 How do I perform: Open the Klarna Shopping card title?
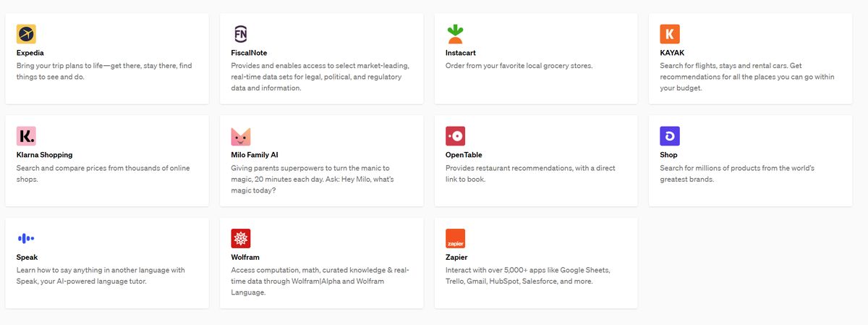coord(44,155)
